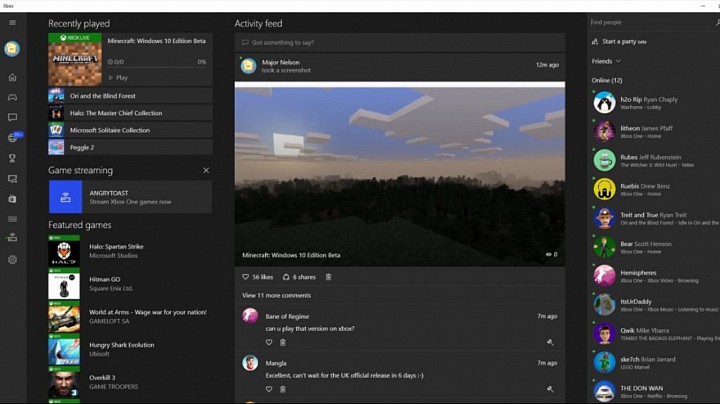Delete Major Nelson's post via trash icon
This screenshot has width=720, height=404.
[328, 277]
